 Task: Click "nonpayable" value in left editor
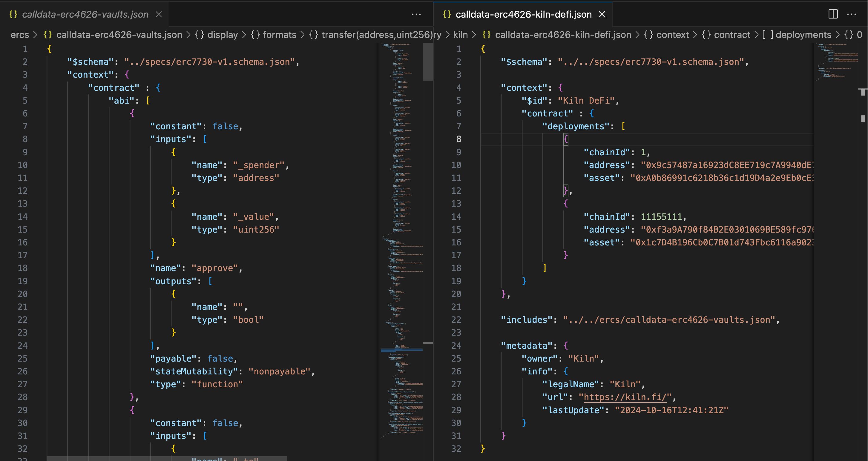click(279, 371)
